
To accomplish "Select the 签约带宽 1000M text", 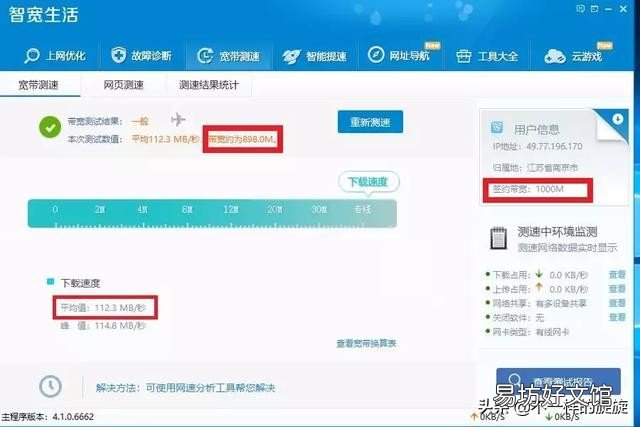I will click(528, 189).
